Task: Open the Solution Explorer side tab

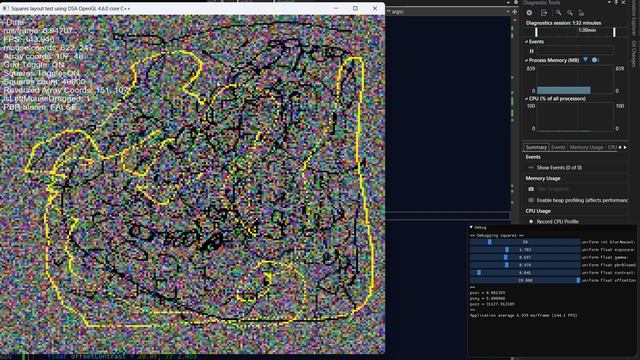Action: (x=633, y=19)
